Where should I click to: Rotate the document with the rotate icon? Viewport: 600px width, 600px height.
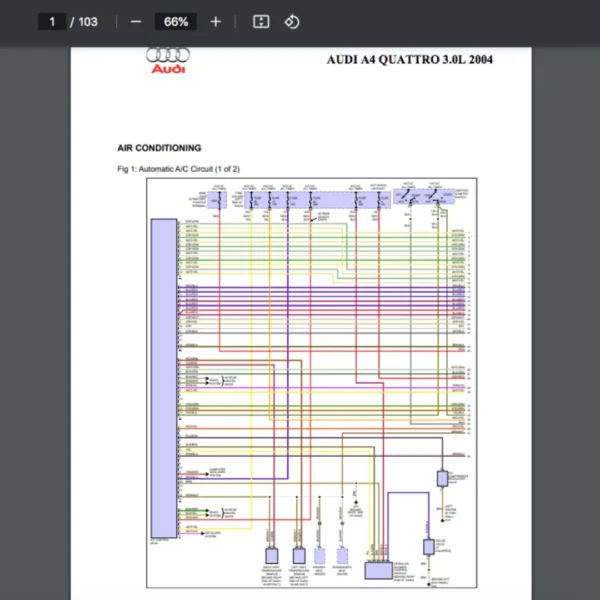tap(291, 22)
